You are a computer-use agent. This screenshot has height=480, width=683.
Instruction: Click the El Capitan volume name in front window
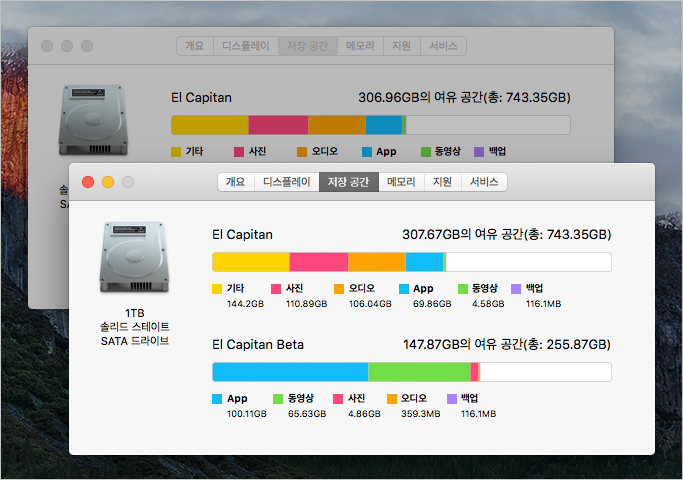tap(242, 234)
